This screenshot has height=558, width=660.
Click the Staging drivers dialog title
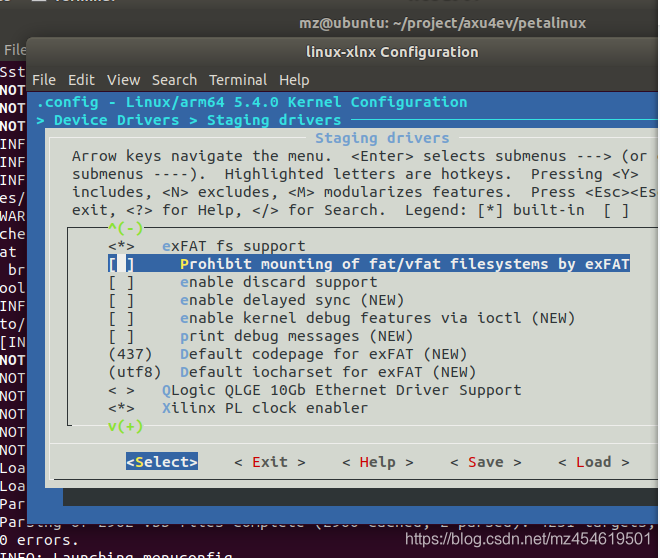point(382,138)
